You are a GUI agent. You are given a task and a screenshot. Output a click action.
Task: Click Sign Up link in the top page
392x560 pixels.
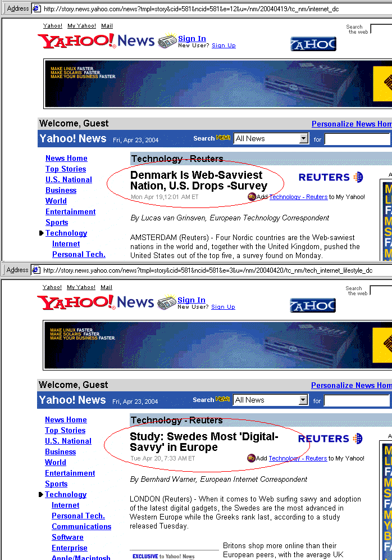(224, 46)
